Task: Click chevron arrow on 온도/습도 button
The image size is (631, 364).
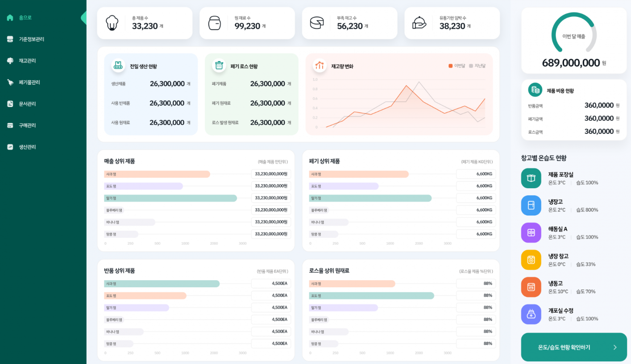Action: pos(615,347)
